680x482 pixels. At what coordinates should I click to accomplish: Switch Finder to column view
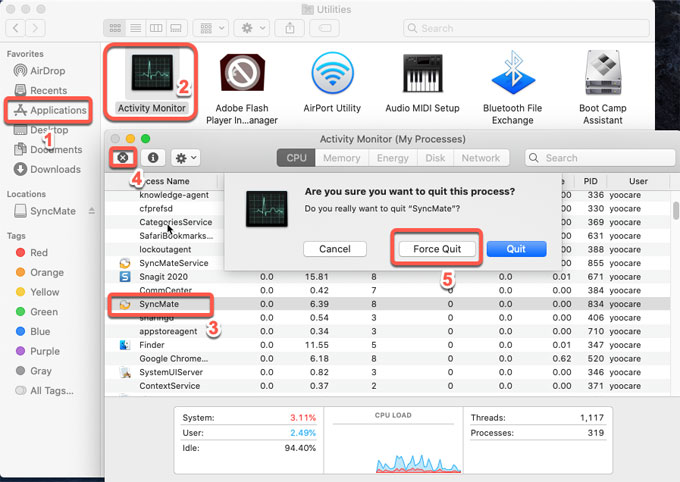tap(156, 28)
